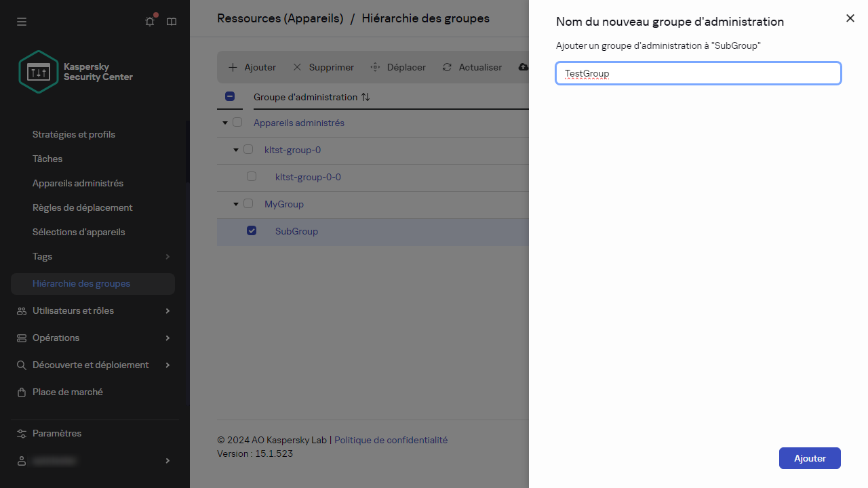Viewport: 868px width, 488px height.
Task: Click the Version : 15.1.523 text
Action: (255, 453)
